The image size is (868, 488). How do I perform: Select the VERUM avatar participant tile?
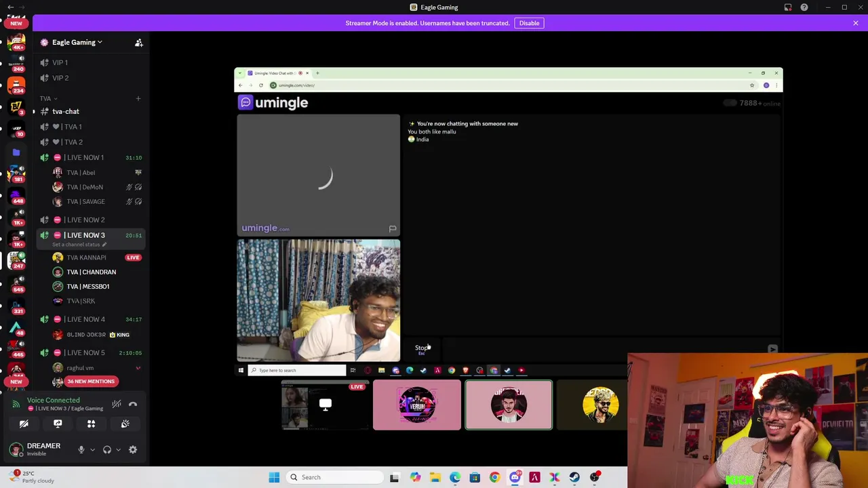coord(417,405)
